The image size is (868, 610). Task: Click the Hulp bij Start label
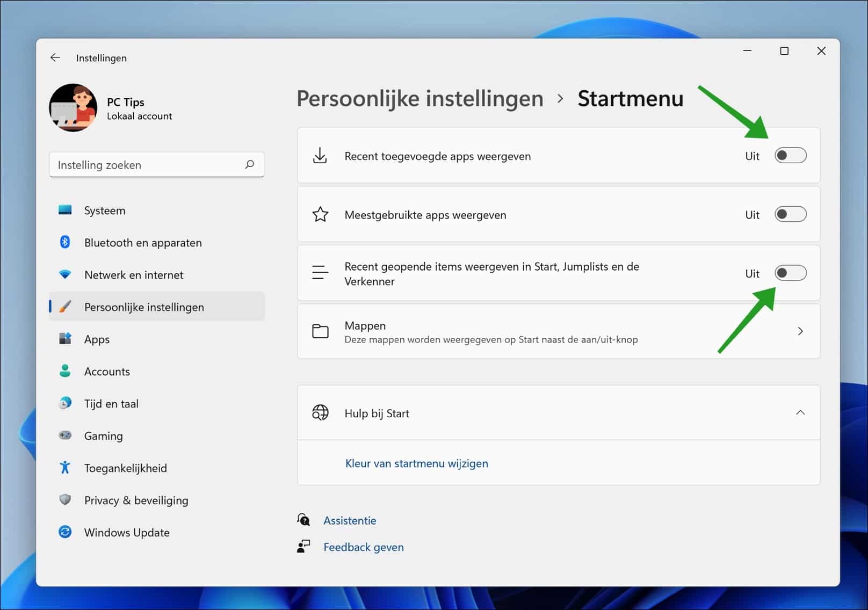[377, 413]
